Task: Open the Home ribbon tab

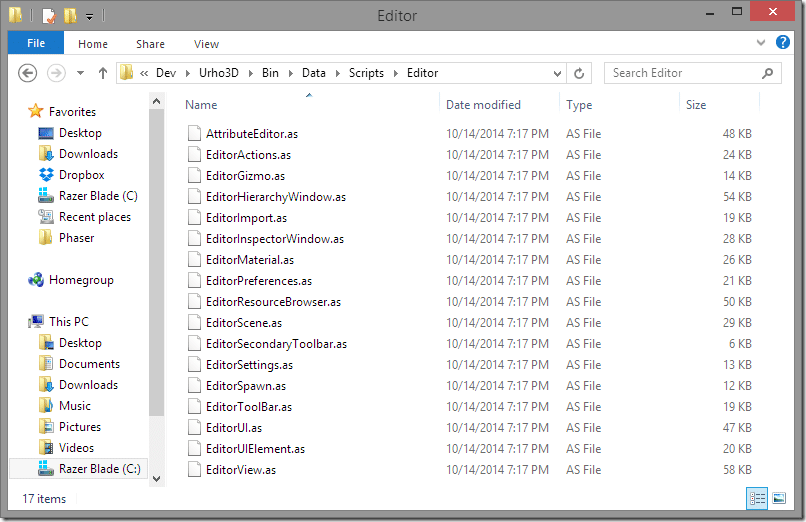Action: (93, 44)
